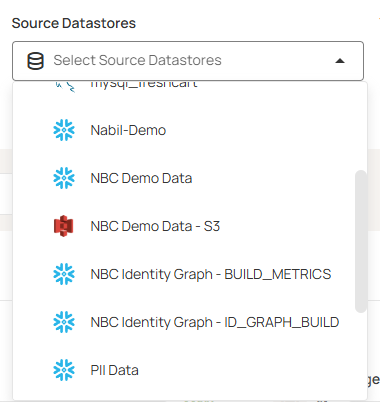Screen dimensions: 380x402
Task: Click the database icon in the Source Datastores field
Action: pyautogui.click(x=35, y=61)
